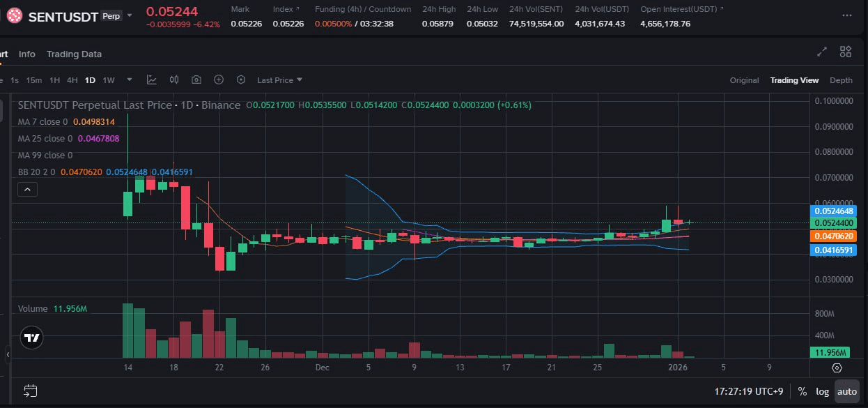Switch price scale to log
The image size is (868, 408).
tap(823, 391)
